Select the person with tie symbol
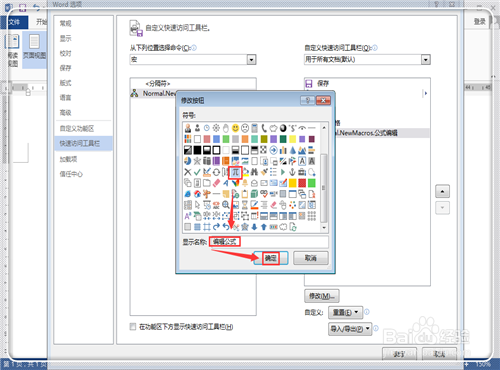Screen dimensions: 500x370 coord(188,128)
